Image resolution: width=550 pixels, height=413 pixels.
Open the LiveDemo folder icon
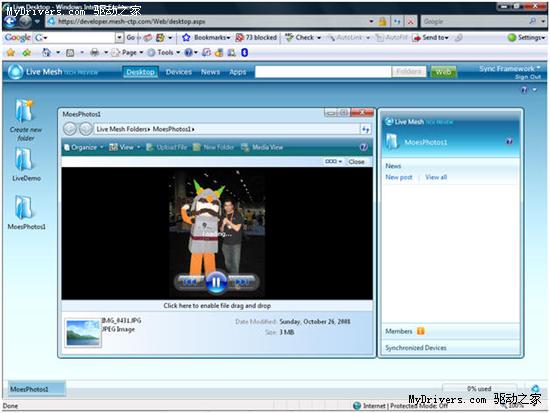tap(24, 159)
